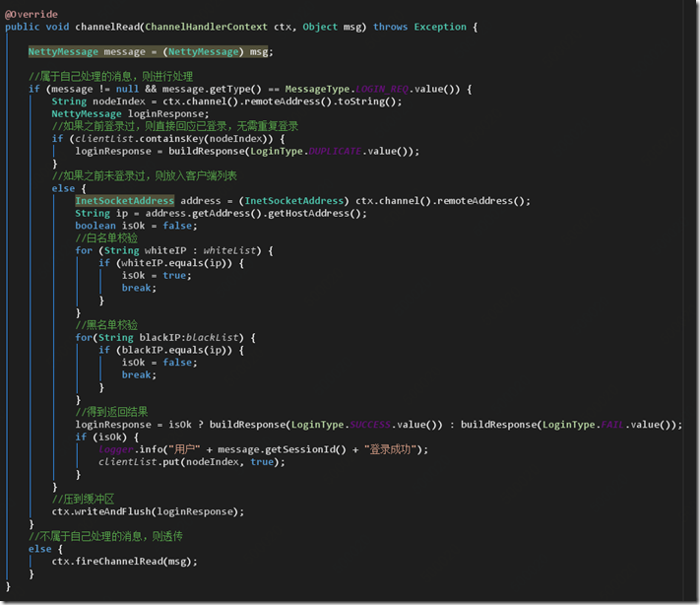This screenshot has width=700, height=605.
Task: Click the @Override annotation
Action: [32, 14]
